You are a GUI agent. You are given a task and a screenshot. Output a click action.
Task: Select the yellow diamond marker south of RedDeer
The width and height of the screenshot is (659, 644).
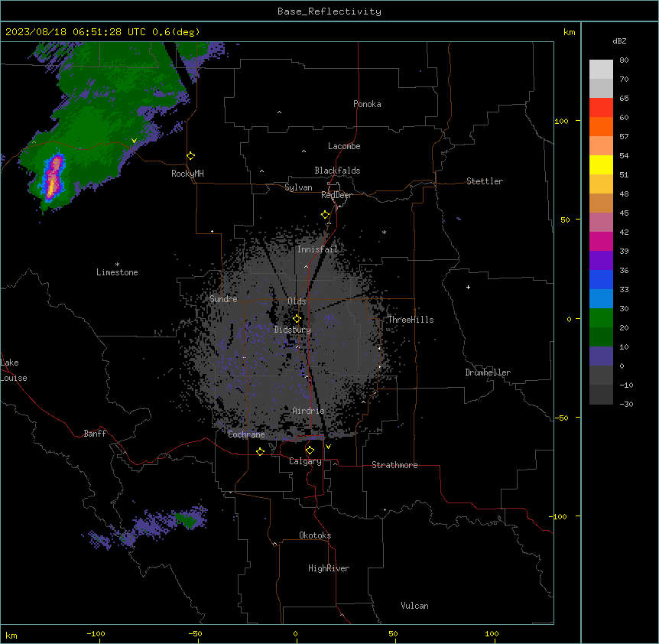pyautogui.click(x=325, y=215)
